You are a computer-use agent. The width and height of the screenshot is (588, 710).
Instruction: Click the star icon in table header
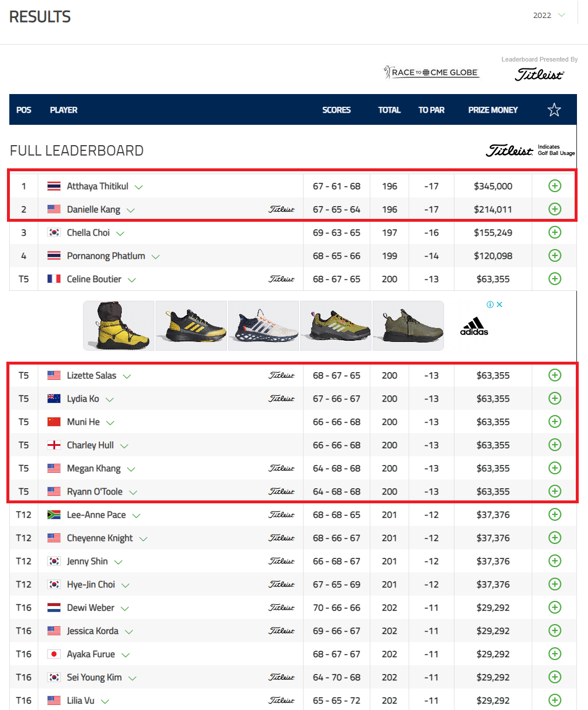[x=554, y=110]
